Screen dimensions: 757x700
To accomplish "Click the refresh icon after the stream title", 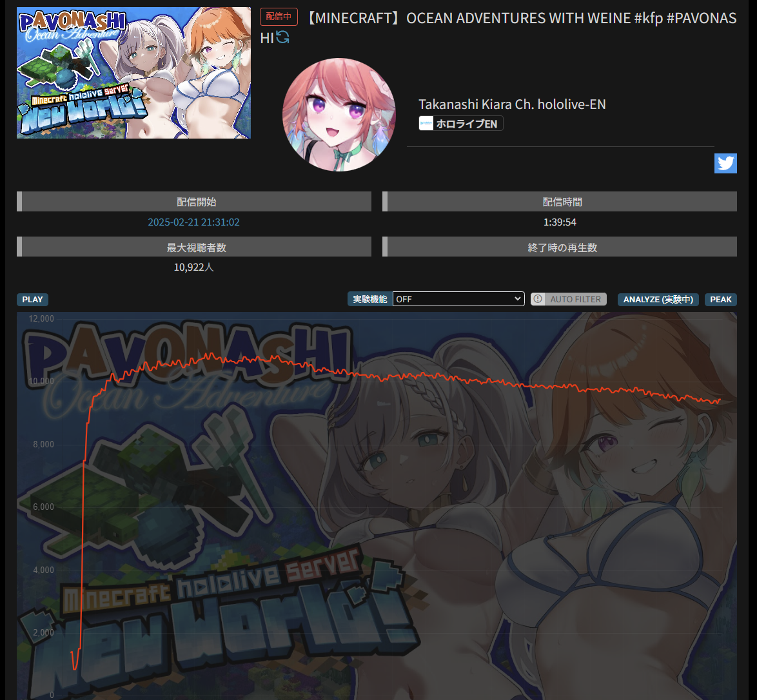I will coord(283,37).
